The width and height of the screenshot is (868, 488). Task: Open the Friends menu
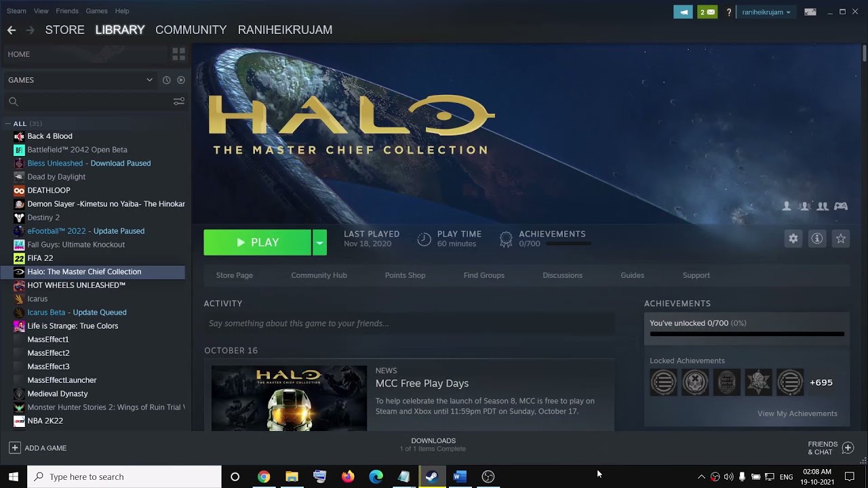pos(67,11)
